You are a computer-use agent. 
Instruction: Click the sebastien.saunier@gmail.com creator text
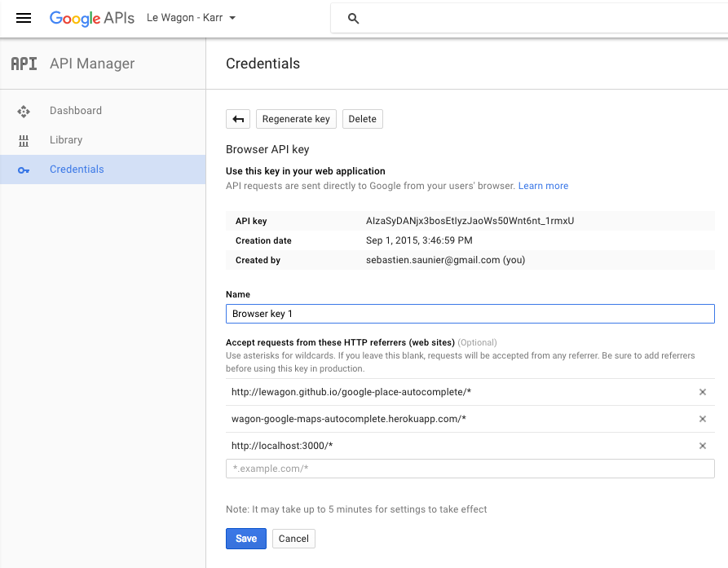pyautogui.click(x=445, y=260)
